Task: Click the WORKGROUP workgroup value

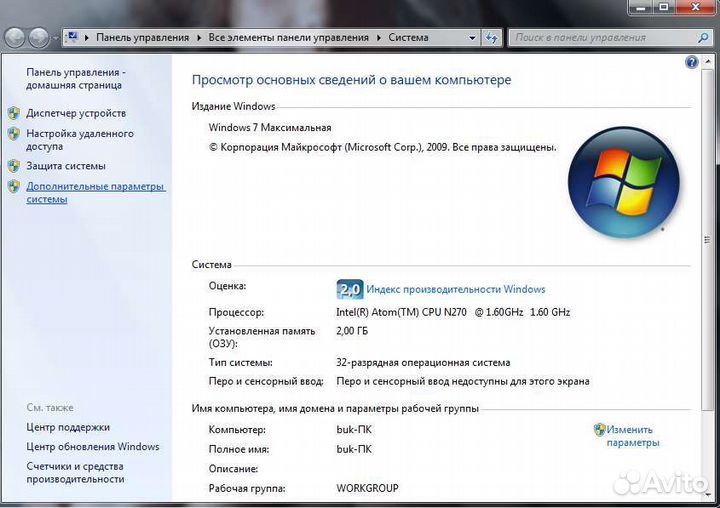Action: tap(367, 488)
